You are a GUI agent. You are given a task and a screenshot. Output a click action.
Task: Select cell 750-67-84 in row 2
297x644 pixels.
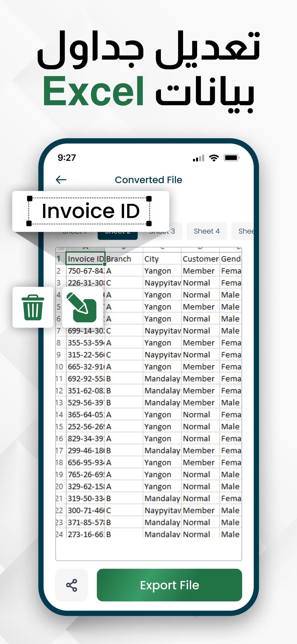pyautogui.click(x=85, y=270)
